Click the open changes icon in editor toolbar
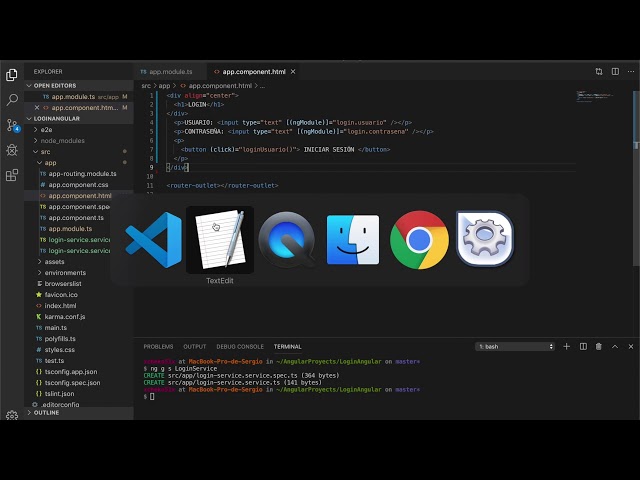The width and height of the screenshot is (640, 480). coord(599,71)
